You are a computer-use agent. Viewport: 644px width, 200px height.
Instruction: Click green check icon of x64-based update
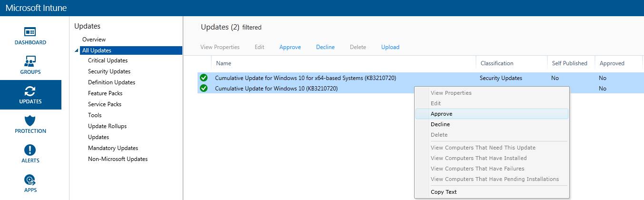click(x=204, y=78)
